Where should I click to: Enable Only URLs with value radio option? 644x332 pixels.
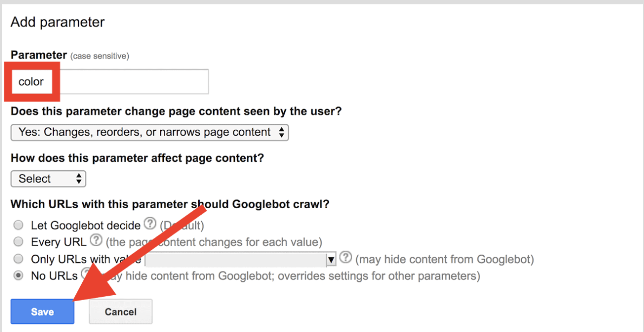click(x=18, y=260)
